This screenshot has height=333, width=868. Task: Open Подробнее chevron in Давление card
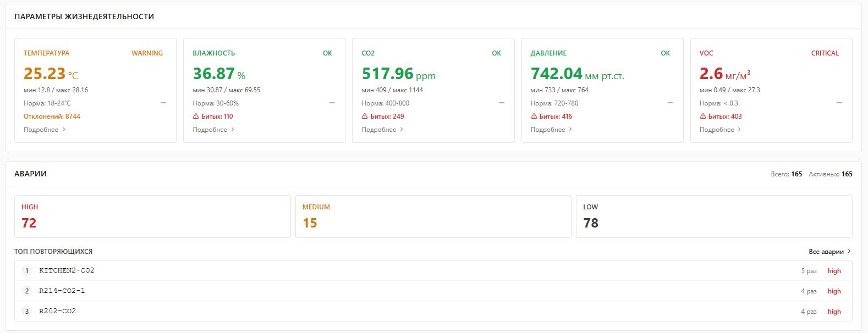[570, 130]
